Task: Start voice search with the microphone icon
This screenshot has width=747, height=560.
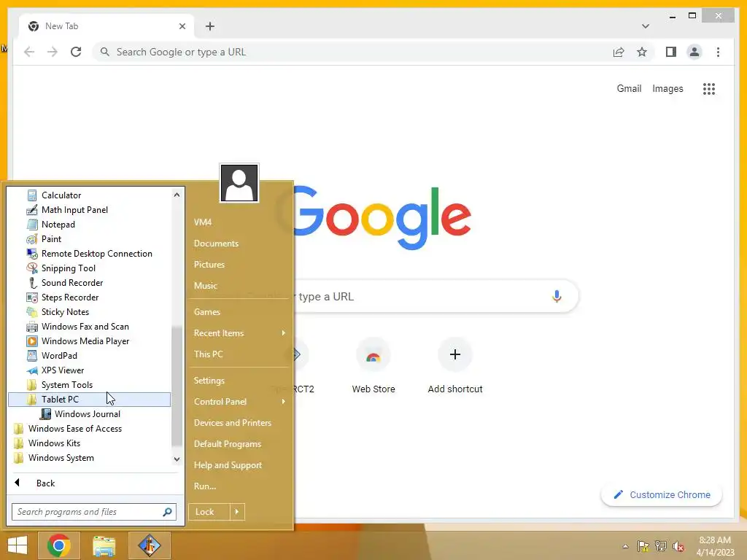Action: (x=557, y=296)
